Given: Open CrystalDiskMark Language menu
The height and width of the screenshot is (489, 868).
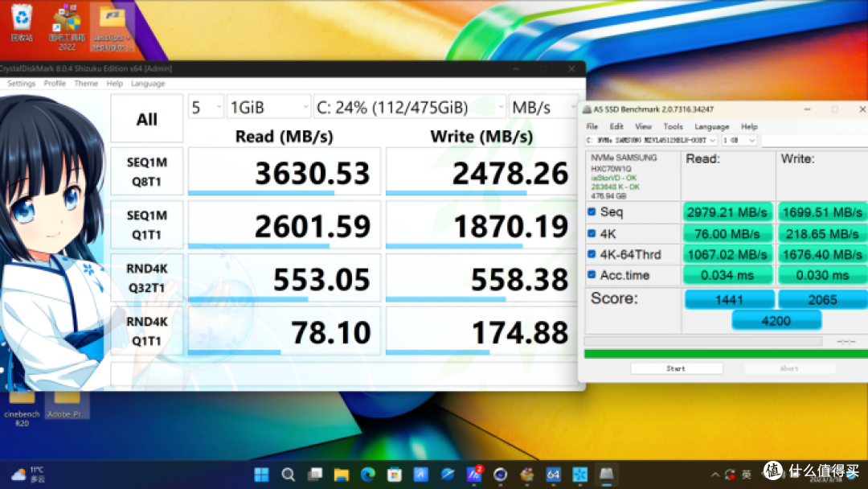Looking at the screenshot, I should [x=148, y=84].
